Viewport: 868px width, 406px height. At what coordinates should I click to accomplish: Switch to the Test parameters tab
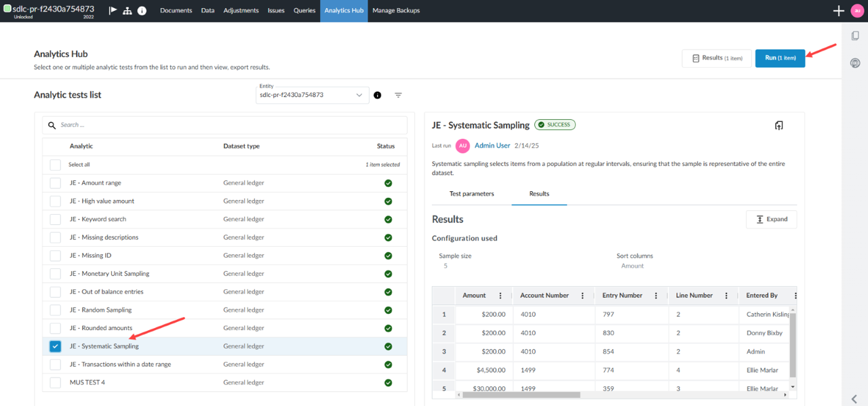click(471, 193)
